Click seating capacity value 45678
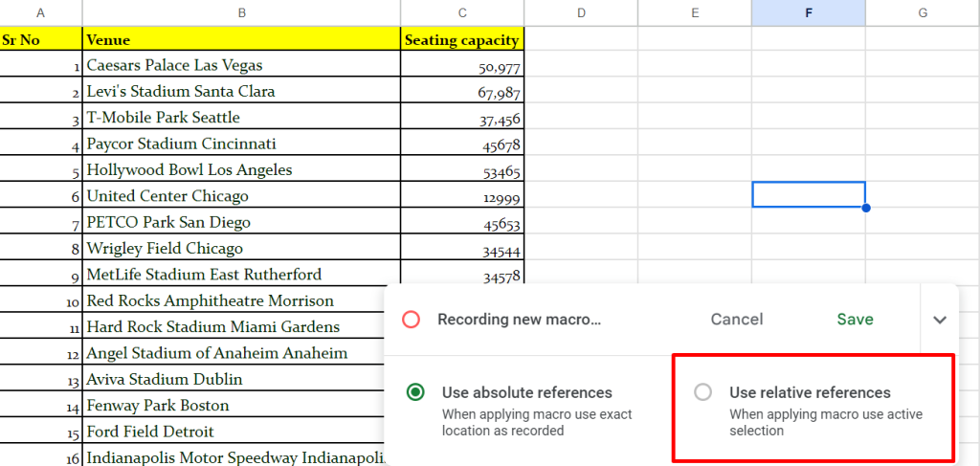 click(x=462, y=143)
